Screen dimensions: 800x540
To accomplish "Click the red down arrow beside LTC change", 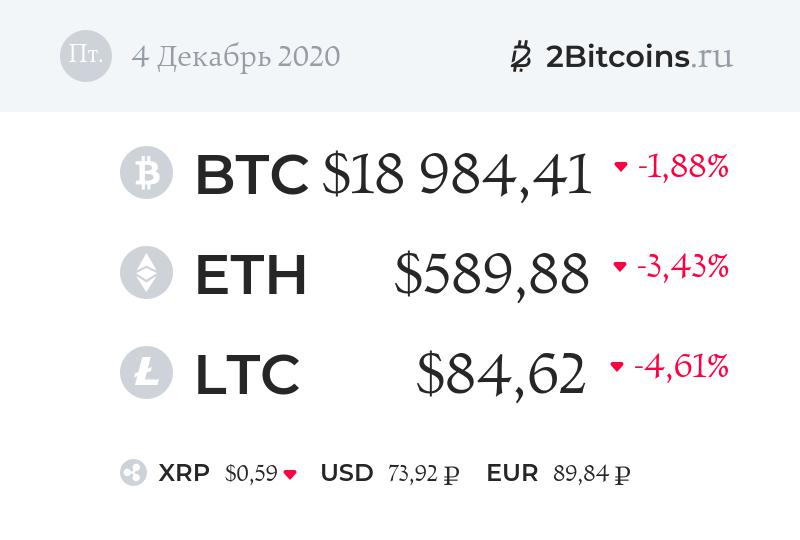I will [617, 367].
